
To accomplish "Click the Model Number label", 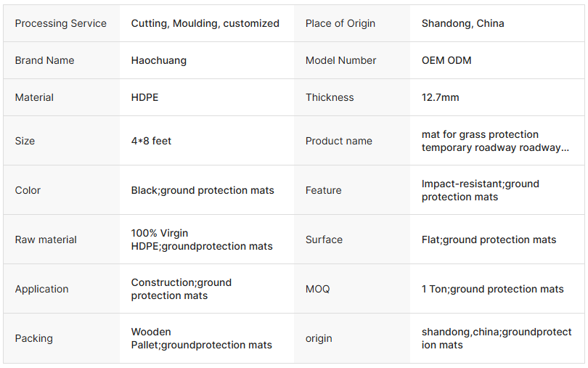I will click(x=340, y=60).
